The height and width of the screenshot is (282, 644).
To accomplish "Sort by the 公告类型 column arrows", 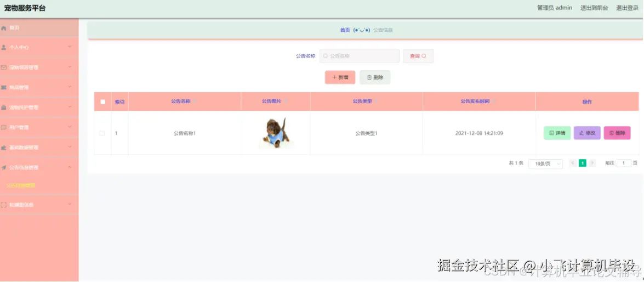I will [x=377, y=101].
